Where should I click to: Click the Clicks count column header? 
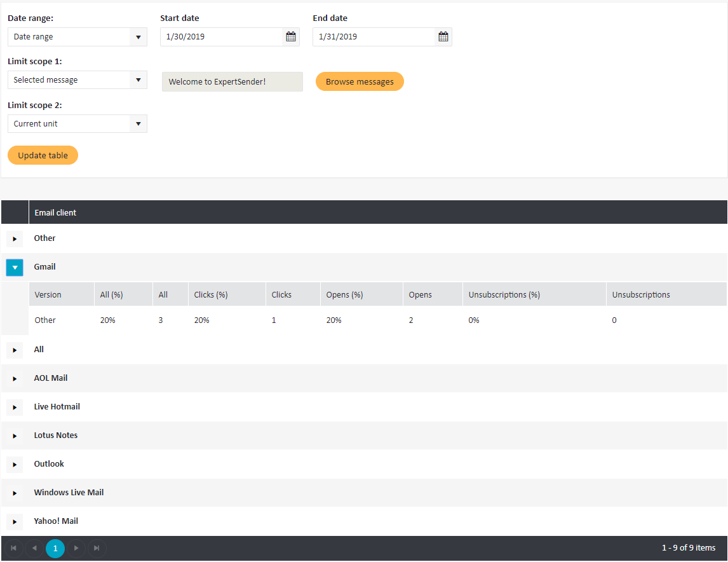(x=293, y=294)
